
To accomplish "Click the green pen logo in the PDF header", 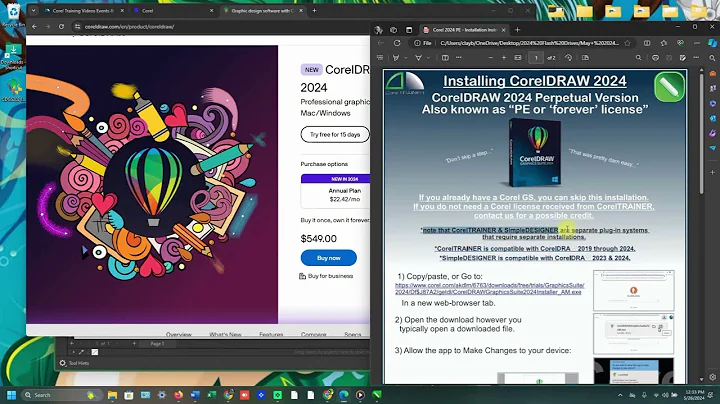I will [x=669, y=86].
